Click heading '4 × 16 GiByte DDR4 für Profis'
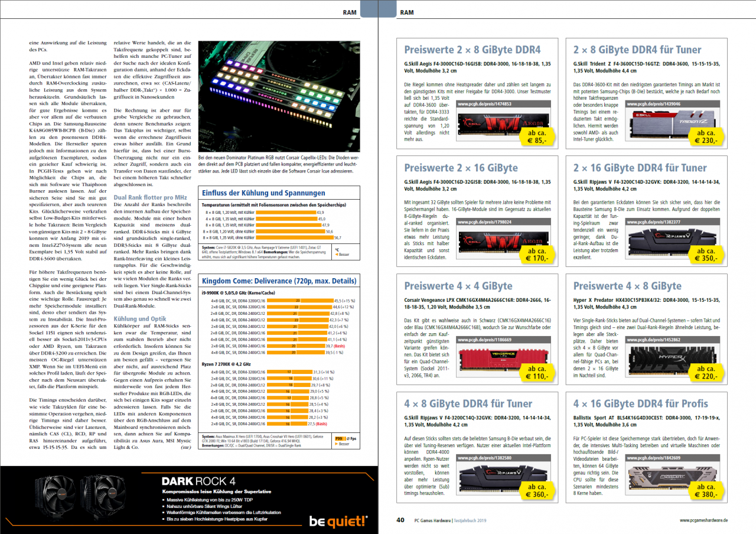This screenshot has height=534, width=756. click(640, 404)
